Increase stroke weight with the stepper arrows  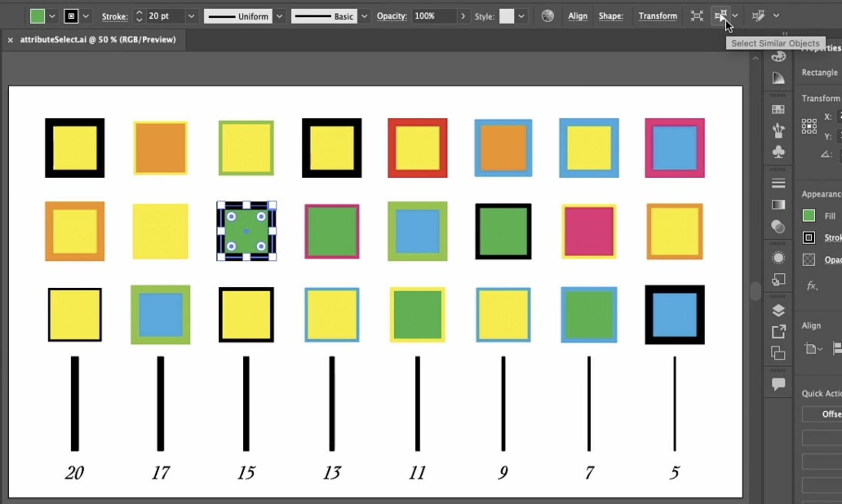pos(139,13)
